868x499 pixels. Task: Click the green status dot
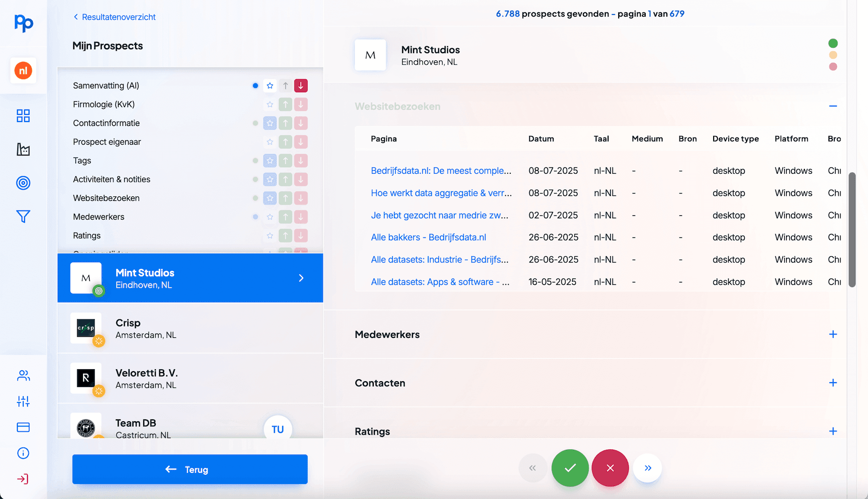click(x=833, y=43)
